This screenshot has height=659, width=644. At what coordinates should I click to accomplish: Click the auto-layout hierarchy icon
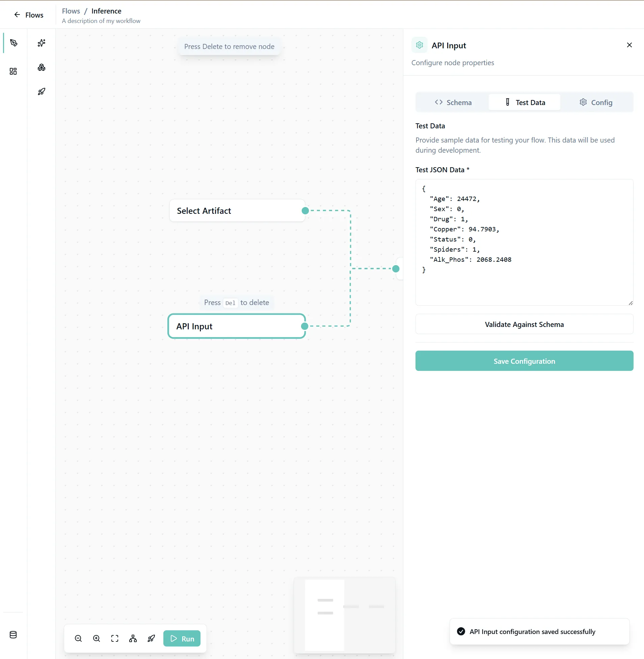[133, 638]
